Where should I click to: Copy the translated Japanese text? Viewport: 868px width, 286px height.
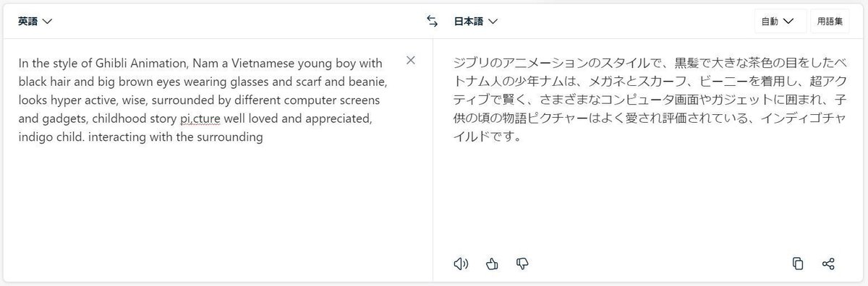(x=798, y=263)
